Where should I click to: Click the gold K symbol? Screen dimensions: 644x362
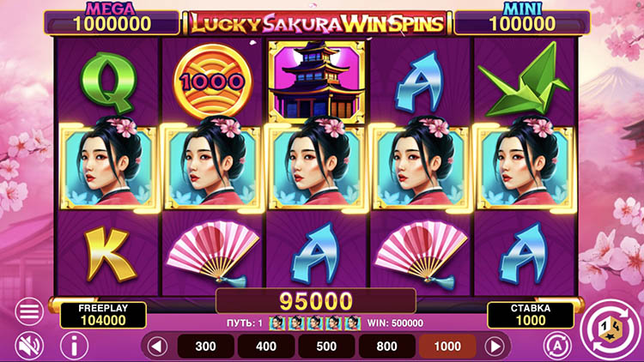(109, 254)
